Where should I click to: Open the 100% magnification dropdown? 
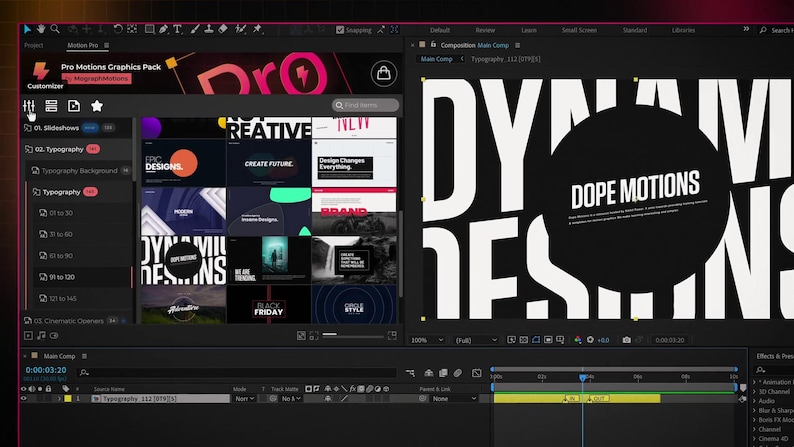click(427, 340)
